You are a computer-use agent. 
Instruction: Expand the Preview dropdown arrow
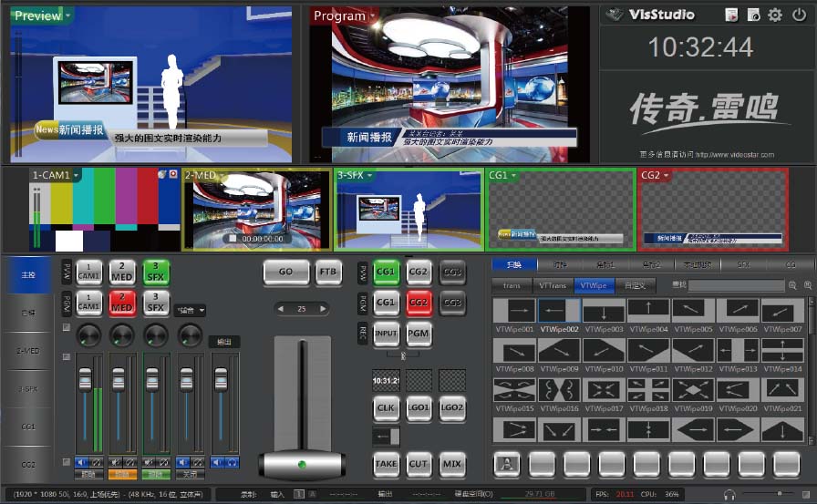tap(68, 15)
